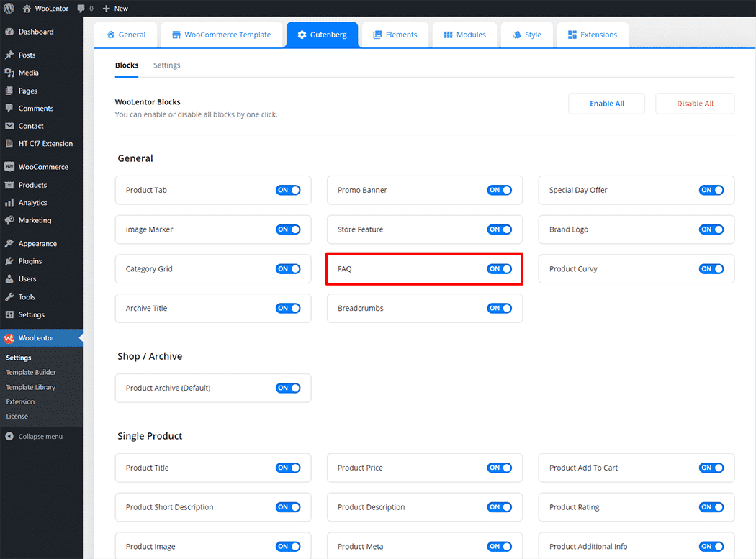Screen dimensions: 756x559
Task: Open the WooLentor site home icon
Action: pyautogui.click(x=27, y=8)
